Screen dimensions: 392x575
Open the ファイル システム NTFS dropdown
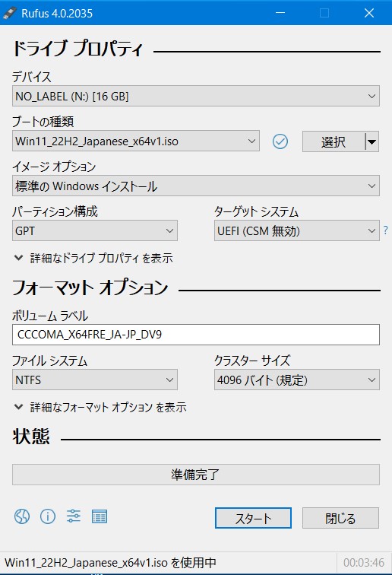coord(95,380)
